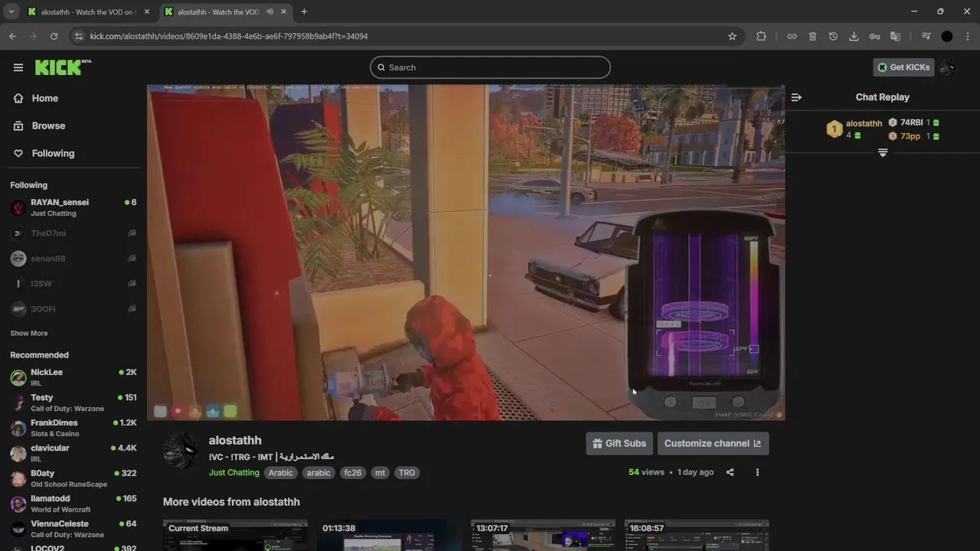
Task: Open Chrome three-dot menu
Action: pyautogui.click(x=967, y=36)
